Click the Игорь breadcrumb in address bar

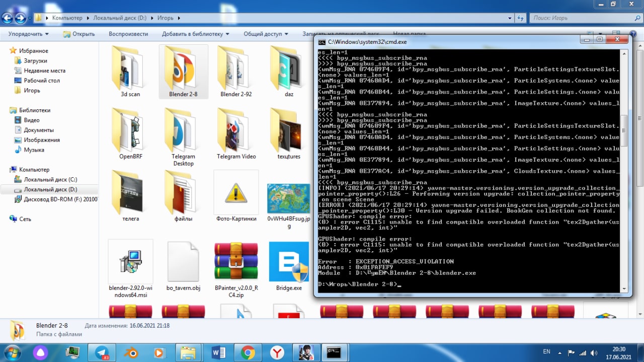point(165,18)
